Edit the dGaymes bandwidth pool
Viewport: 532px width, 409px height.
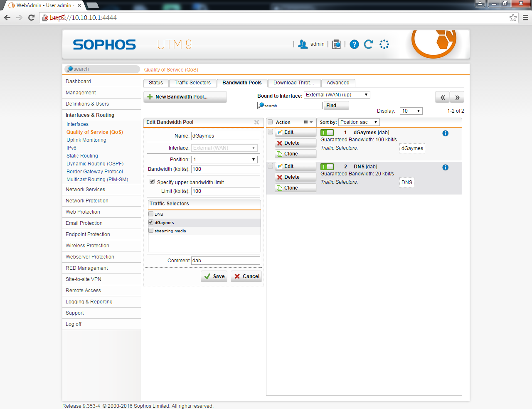click(296, 132)
